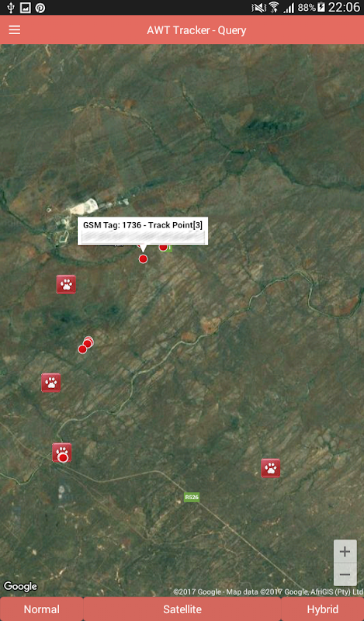Click the map data copyright text
The width and height of the screenshot is (364, 621).
coord(268,592)
